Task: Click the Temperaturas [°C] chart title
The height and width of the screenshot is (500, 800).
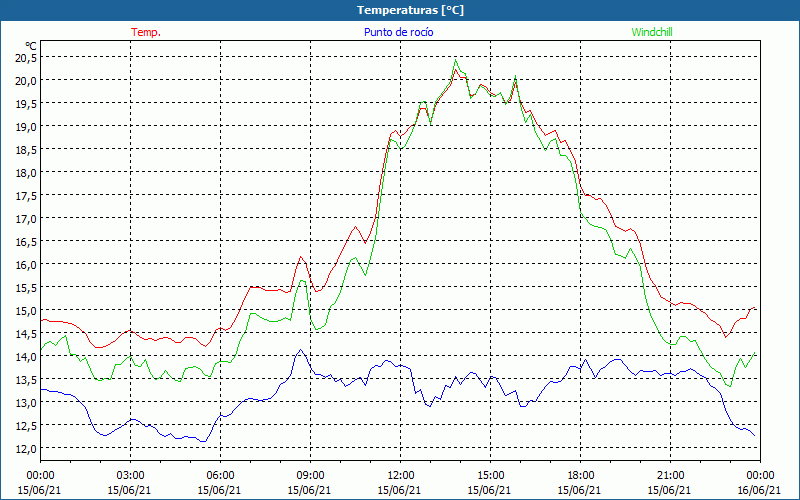Action: click(x=410, y=10)
